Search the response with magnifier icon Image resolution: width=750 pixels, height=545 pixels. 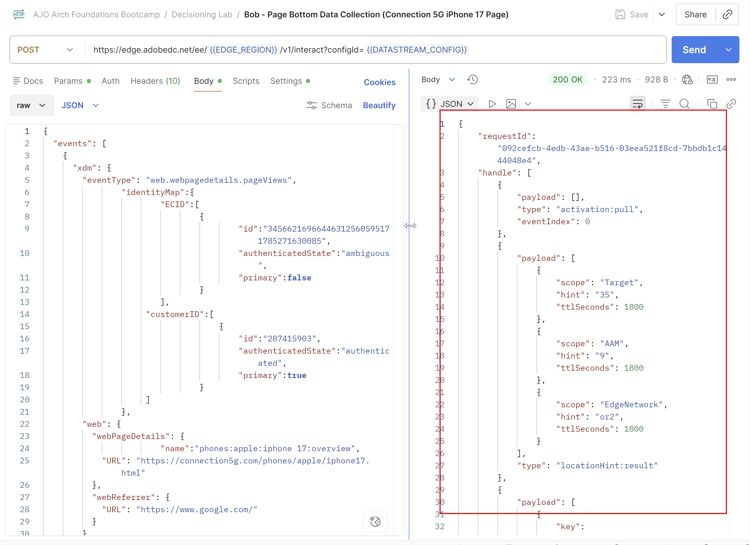[684, 104]
